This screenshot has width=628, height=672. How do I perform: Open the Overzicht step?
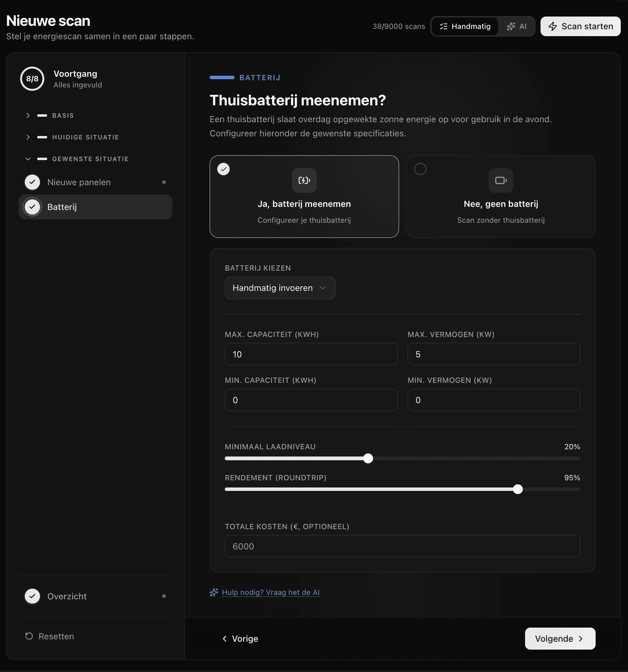(67, 596)
